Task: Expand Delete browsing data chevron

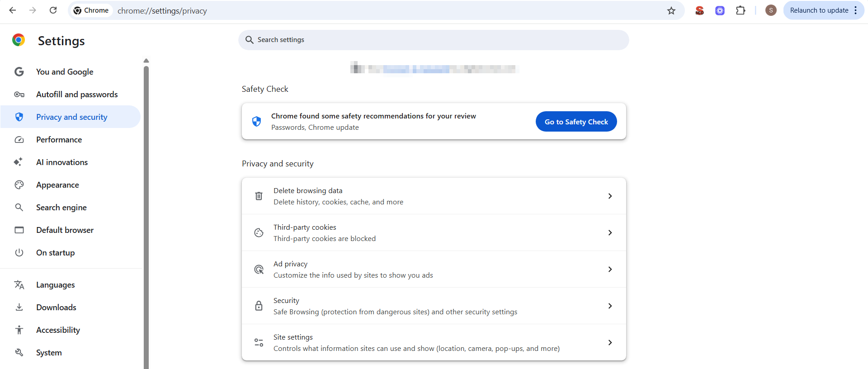Action: (610, 196)
